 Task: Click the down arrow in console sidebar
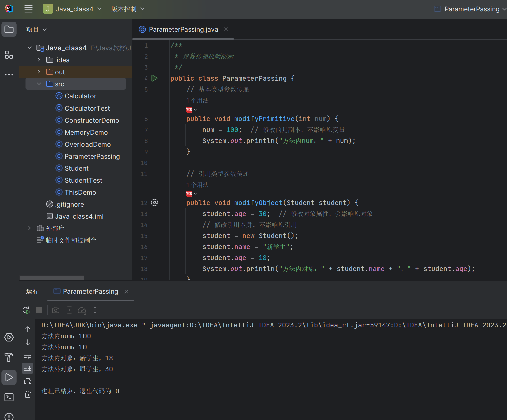(x=28, y=342)
